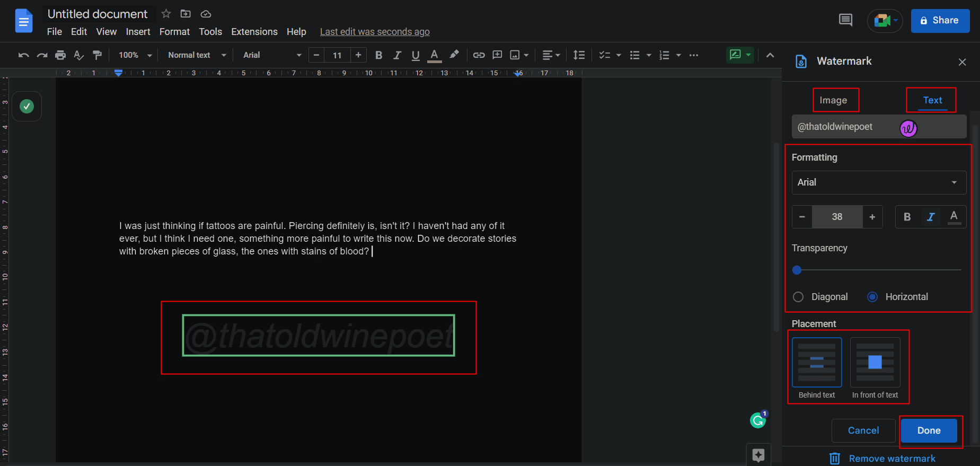Viewport: 980px width, 466px height.
Task: Open the text color picker in toolbar
Action: (x=435, y=55)
